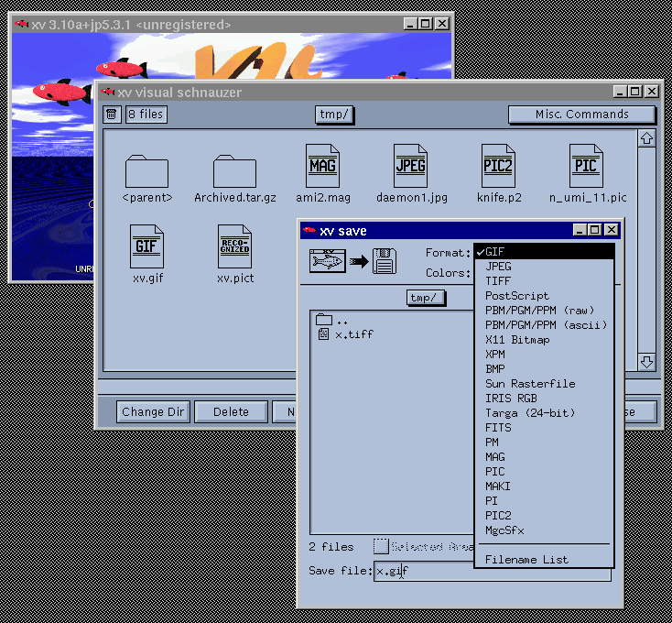The height and width of the screenshot is (623, 672).
Task: Choose TIFF from the Format menu
Action: click(545, 281)
